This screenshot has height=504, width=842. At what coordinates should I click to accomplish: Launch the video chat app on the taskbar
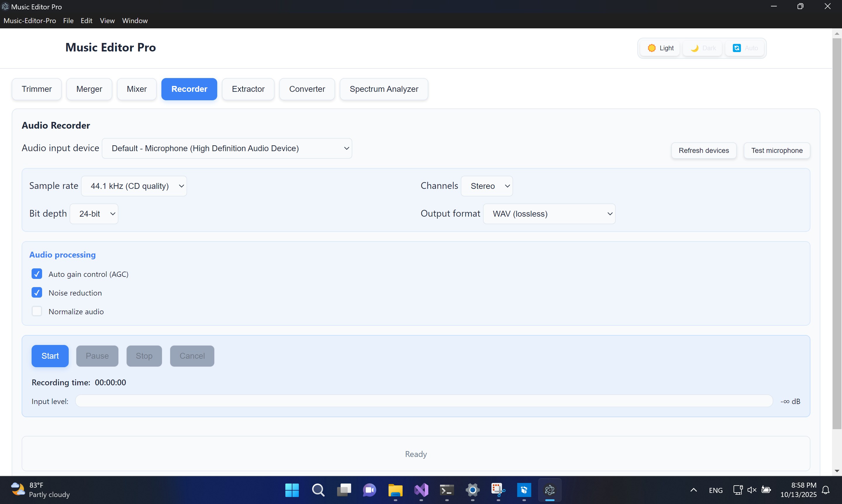[370, 490]
